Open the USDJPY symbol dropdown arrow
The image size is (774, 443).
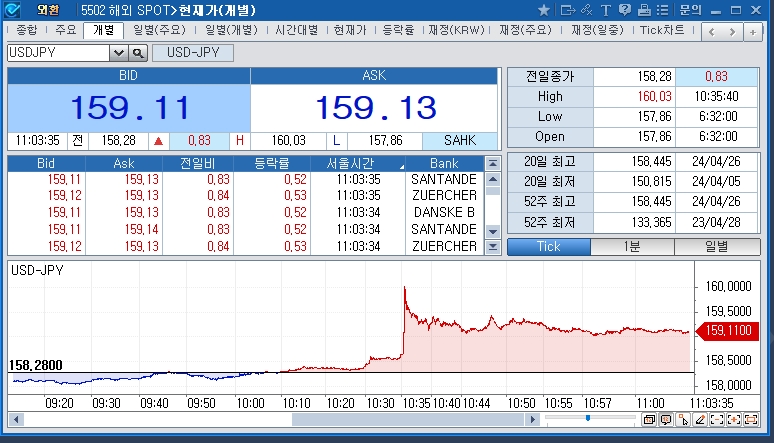[x=118, y=53]
